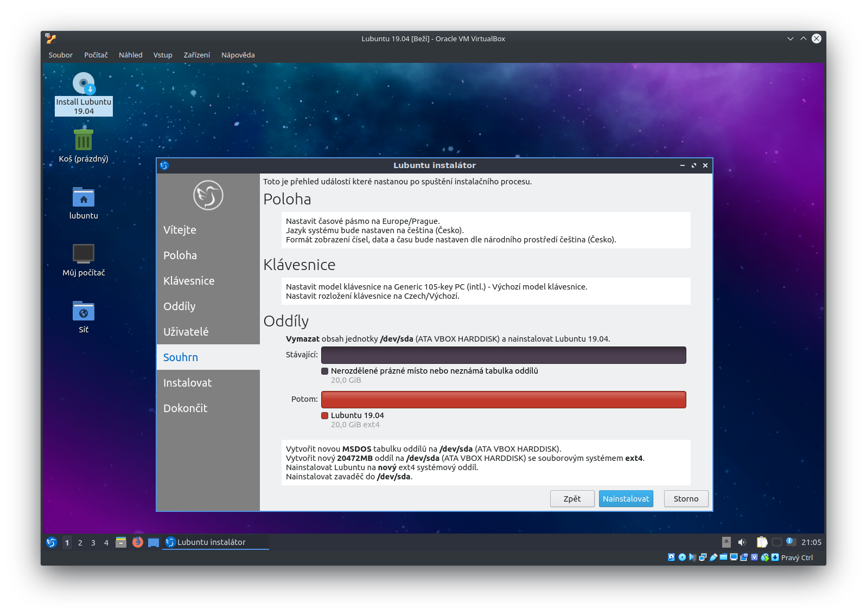
Task: Click the 21:05 clock in the taskbar
Action: coord(811,542)
